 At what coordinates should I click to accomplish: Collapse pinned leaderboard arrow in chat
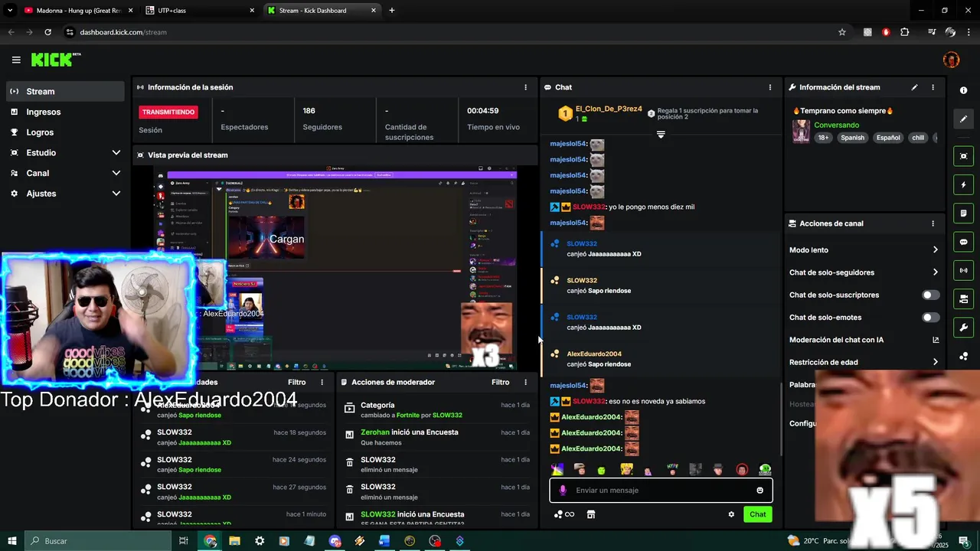[x=661, y=134]
